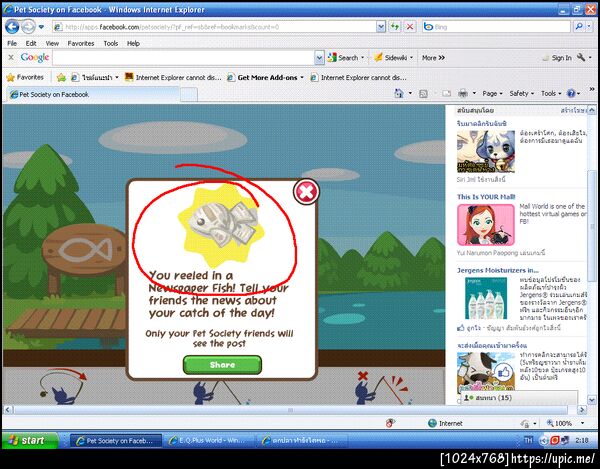Click the Print icon
Screen dimensions: 600x469
point(463,93)
